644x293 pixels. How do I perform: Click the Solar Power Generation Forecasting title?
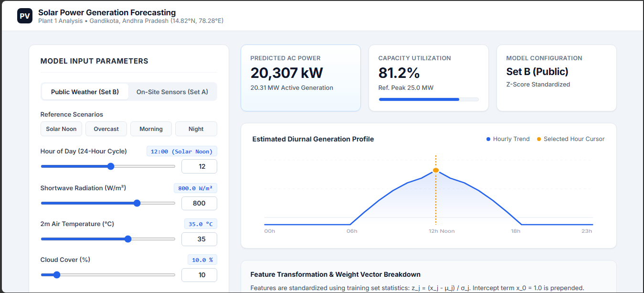click(107, 12)
